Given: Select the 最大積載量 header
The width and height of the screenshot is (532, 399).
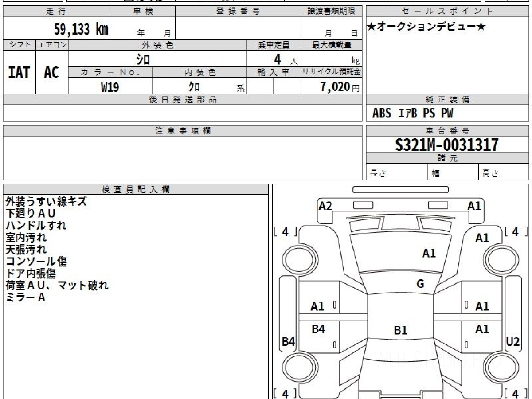Looking at the screenshot, I should [x=331, y=45].
